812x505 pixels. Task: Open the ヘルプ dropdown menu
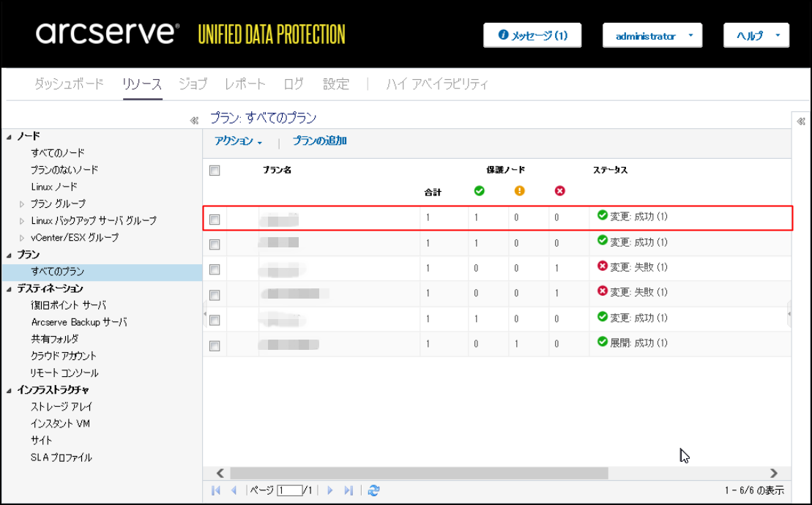click(756, 35)
